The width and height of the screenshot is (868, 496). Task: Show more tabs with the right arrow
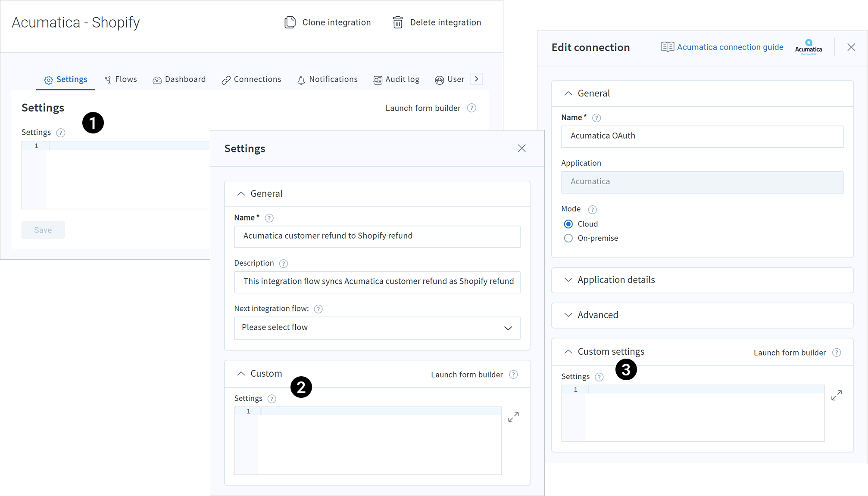[476, 79]
